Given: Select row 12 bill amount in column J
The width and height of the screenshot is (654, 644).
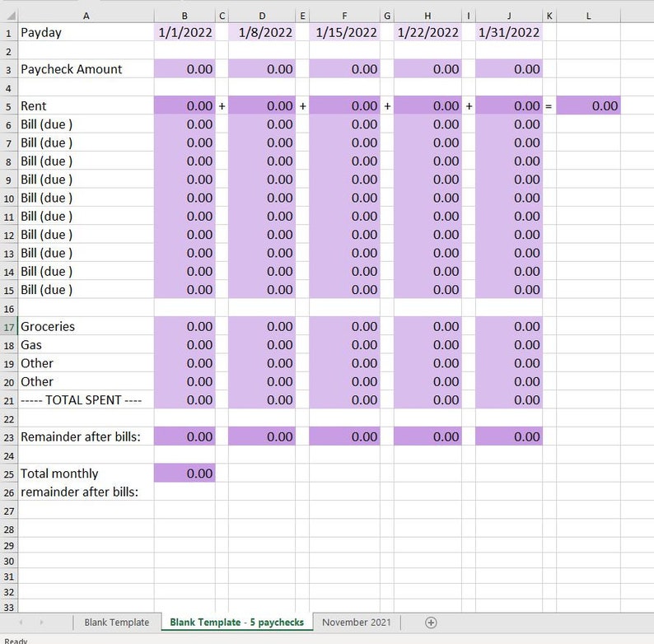Looking at the screenshot, I should (509, 235).
